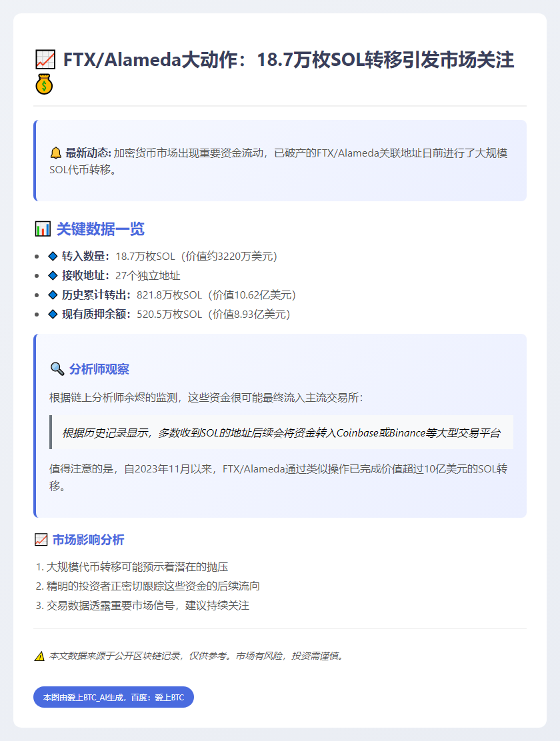Click the 市场影响分析 section heading
The width and height of the screenshot is (560, 741).
(89, 540)
